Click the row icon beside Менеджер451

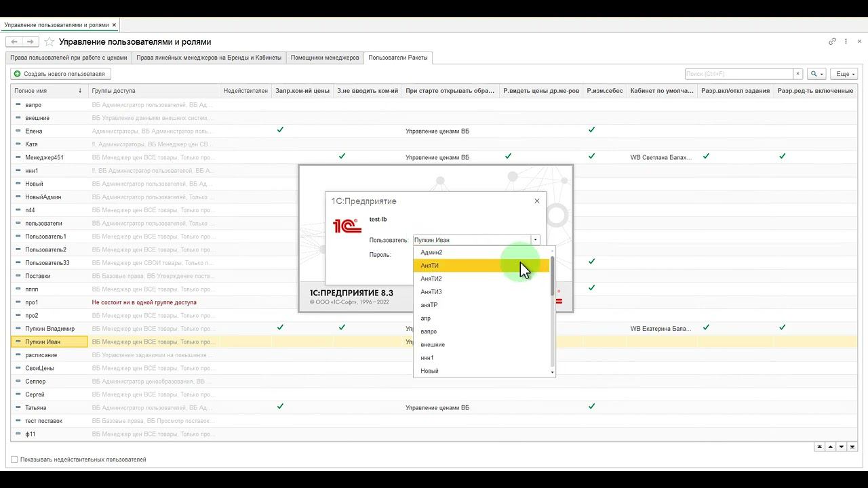point(18,157)
